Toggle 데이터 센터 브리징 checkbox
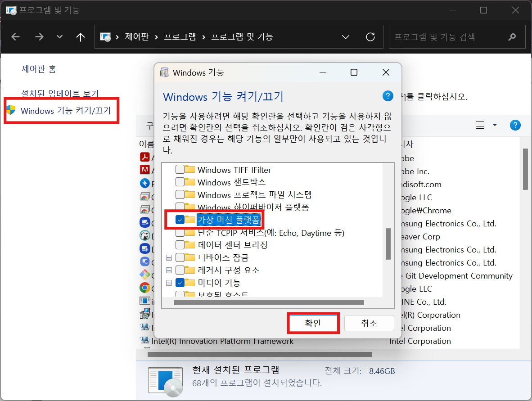 (180, 245)
